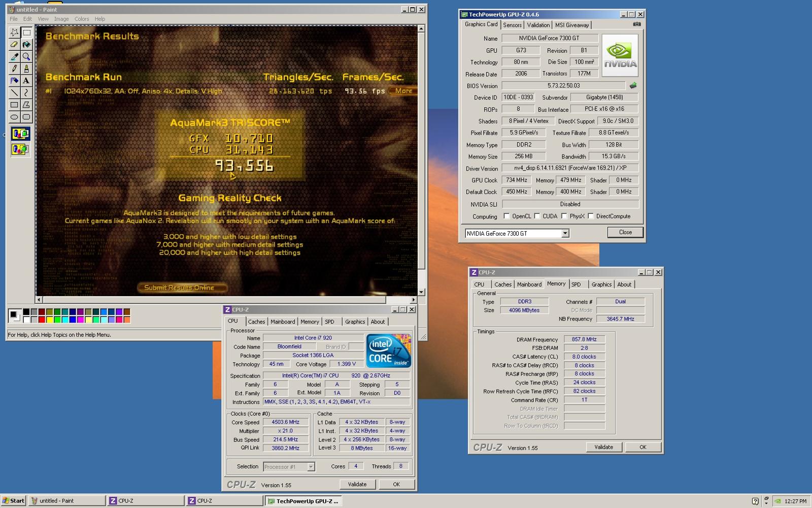Click Validate in CPU-Z processor window
Viewport: 812px width, 508px height.
(x=357, y=484)
